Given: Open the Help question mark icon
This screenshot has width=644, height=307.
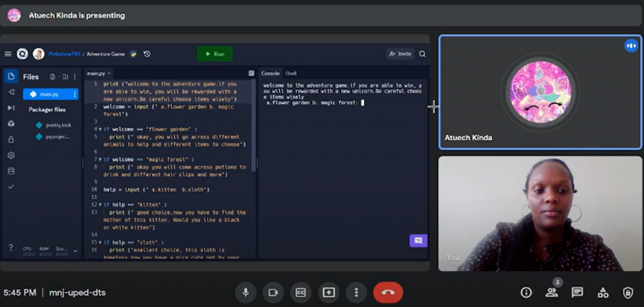Looking at the screenshot, I should pos(11,248).
